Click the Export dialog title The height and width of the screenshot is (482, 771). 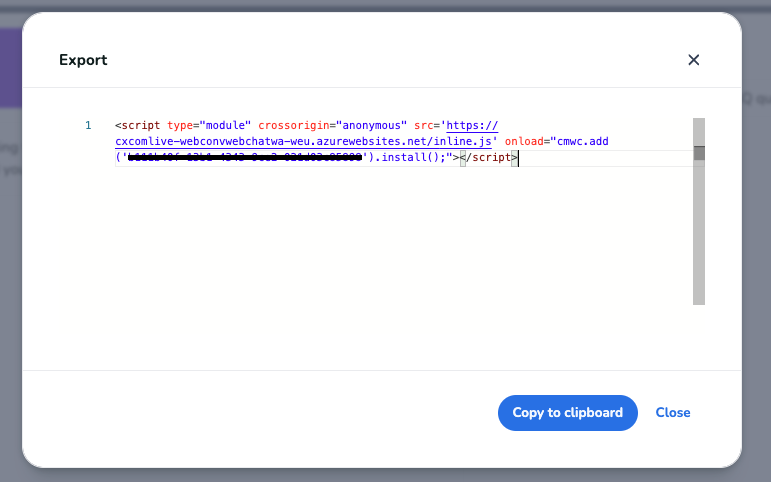coord(83,60)
